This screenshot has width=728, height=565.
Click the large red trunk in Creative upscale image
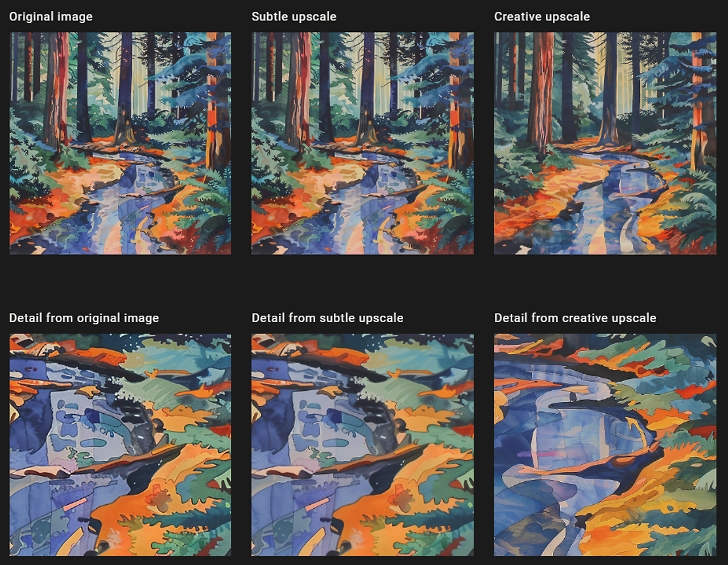(540, 91)
